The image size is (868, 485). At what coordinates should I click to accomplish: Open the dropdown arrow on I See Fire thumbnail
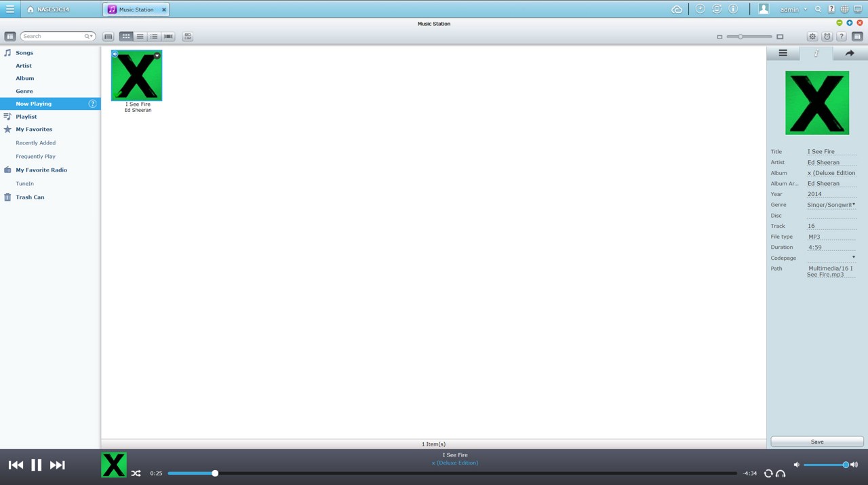[157, 56]
